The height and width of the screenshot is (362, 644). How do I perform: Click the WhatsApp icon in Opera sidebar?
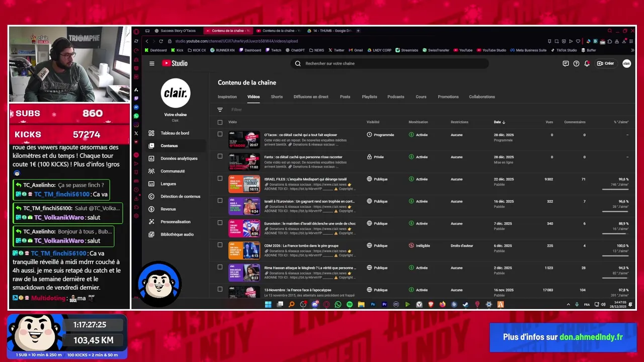click(x=136, y=116)
